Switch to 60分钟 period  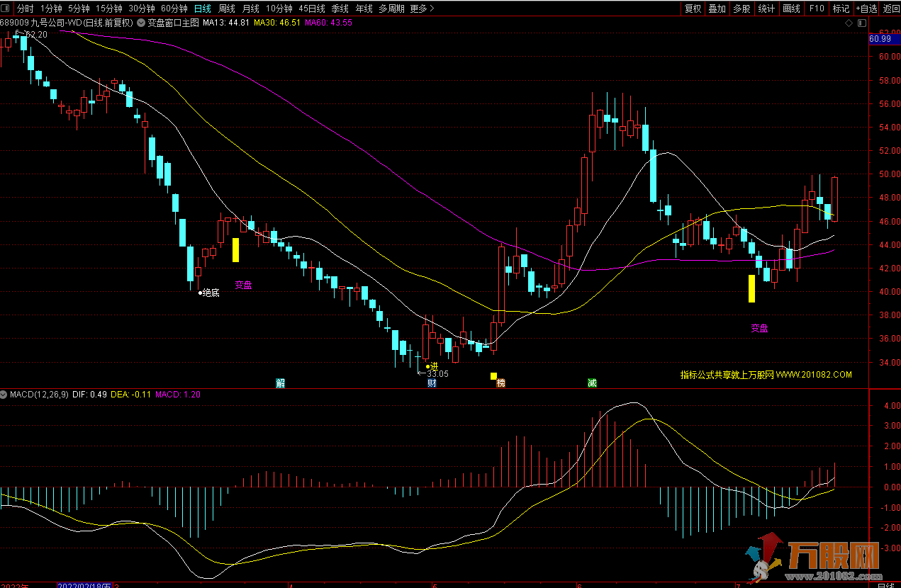[174, 9]
